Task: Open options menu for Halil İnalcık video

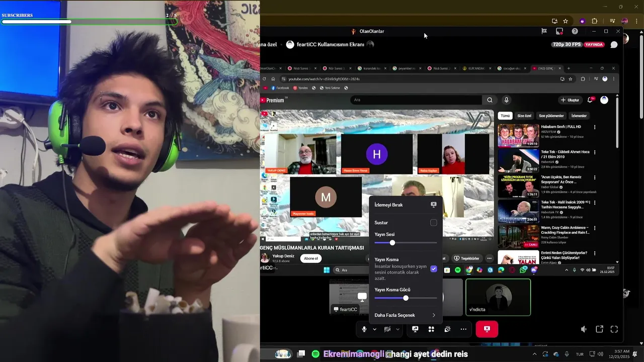Action: (595, 203)
